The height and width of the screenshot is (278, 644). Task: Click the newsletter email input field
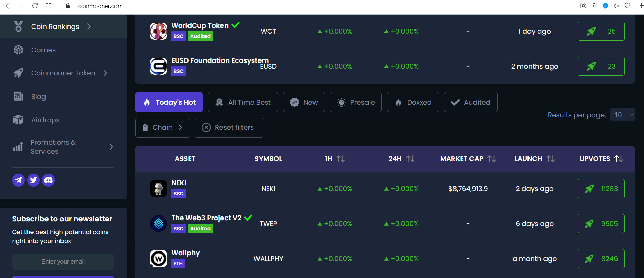(63, 262)
